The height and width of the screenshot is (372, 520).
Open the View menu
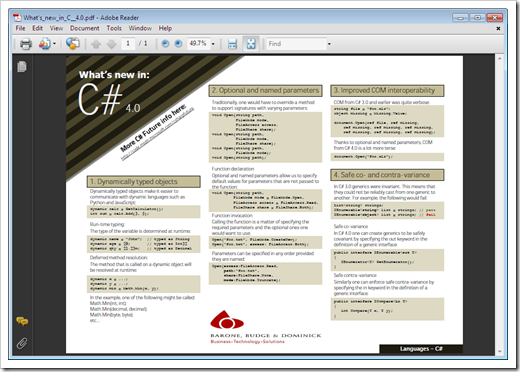(56, 28)
